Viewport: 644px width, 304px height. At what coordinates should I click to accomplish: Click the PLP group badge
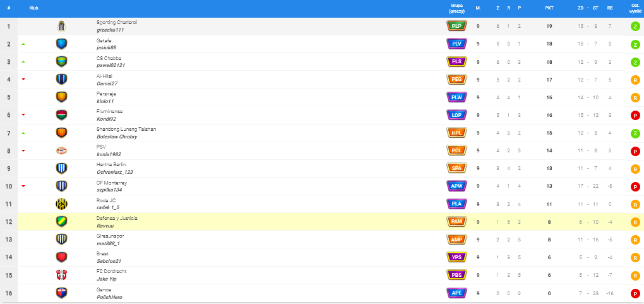[x=456, y=26]
